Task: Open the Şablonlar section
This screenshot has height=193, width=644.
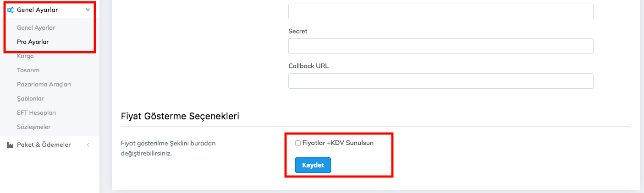Action: [x=30, y=98]
